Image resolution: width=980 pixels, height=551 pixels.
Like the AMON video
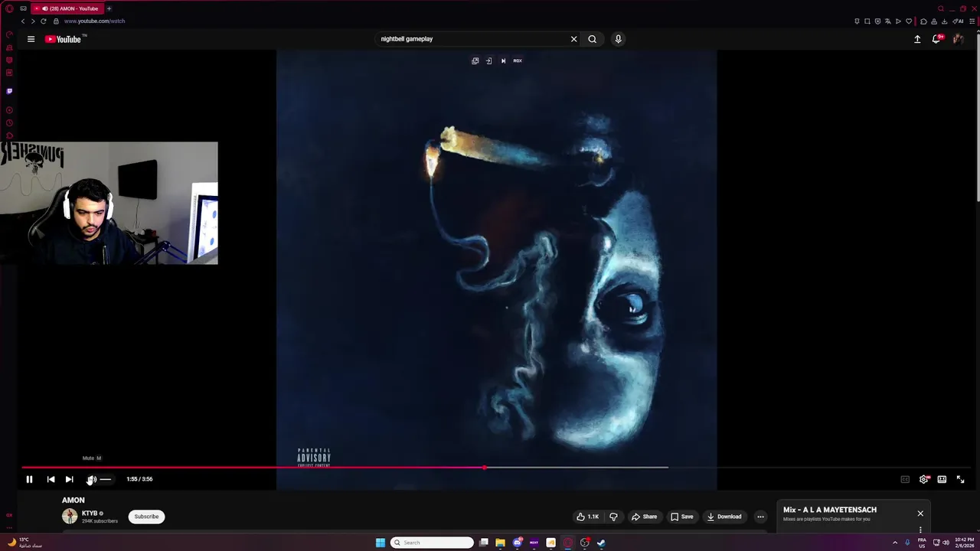point(587,517)
